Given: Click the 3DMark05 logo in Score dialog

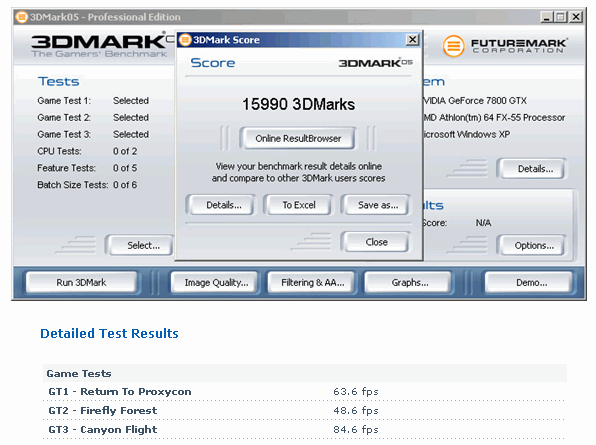Looking at the screenshot, I should pyautogui.click(x=375, y=63).
